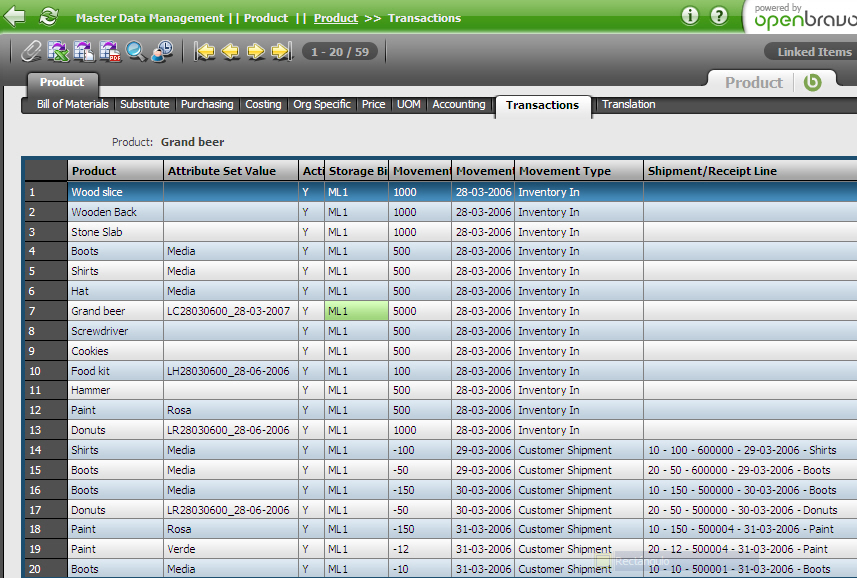Open the Costing tab
Viewport: 857px width, 578px height.
[x=263, y=104]
